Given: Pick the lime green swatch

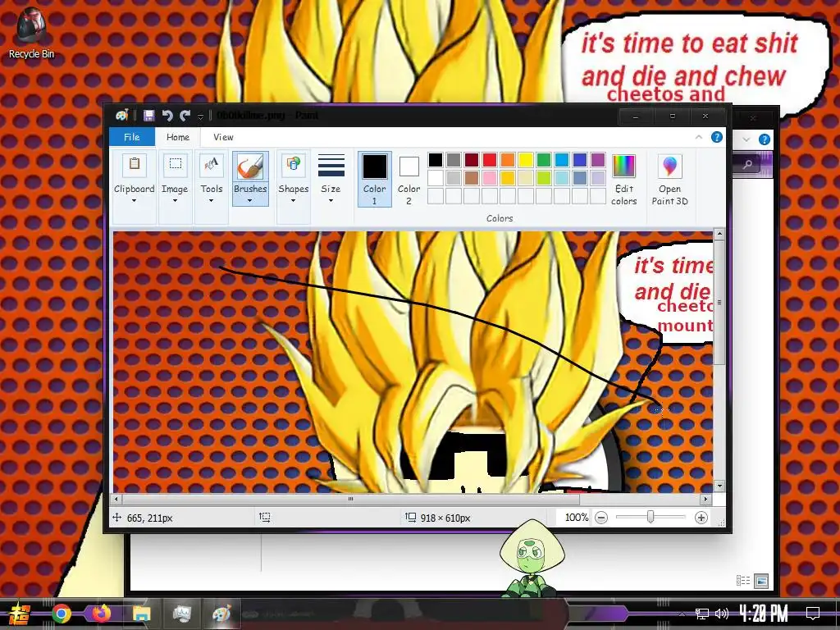Looking at the screenshot, I should point(544,178).
